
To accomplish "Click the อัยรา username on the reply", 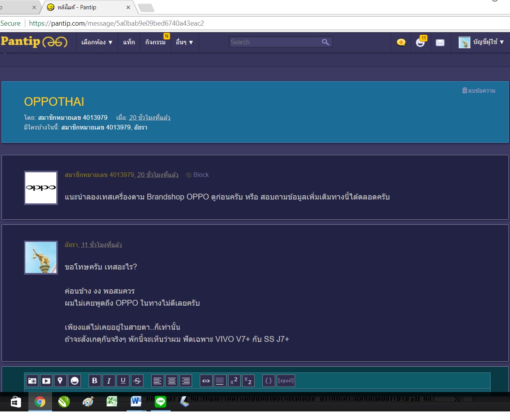I will [72, 245].
